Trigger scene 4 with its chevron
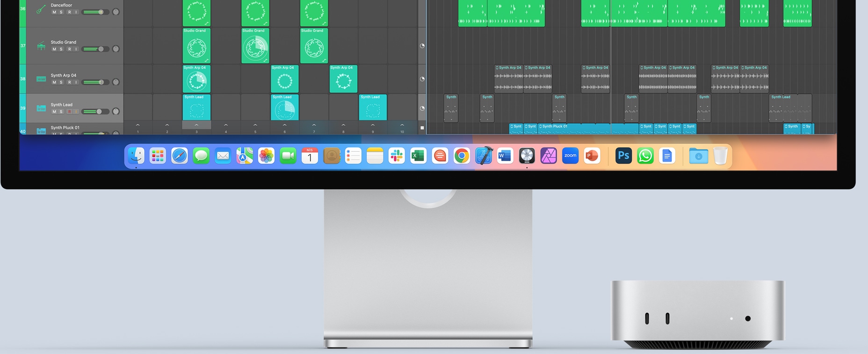868x354 pixels. (x=226, y=125)
